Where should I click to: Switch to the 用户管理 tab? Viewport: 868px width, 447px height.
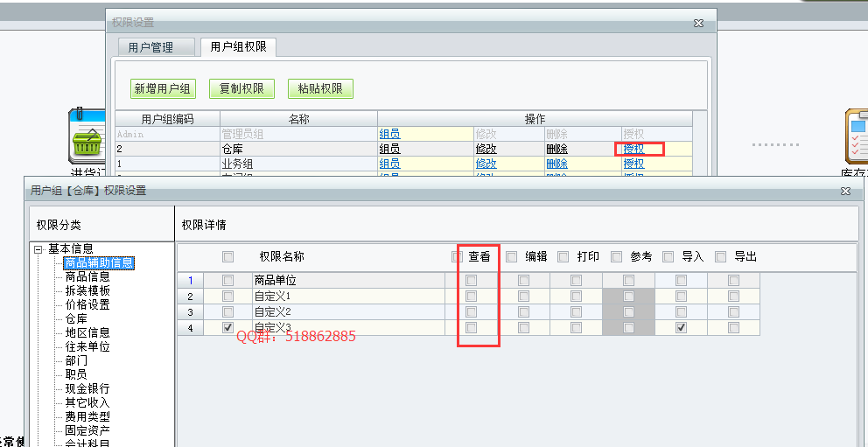click(x=150, y=47)
